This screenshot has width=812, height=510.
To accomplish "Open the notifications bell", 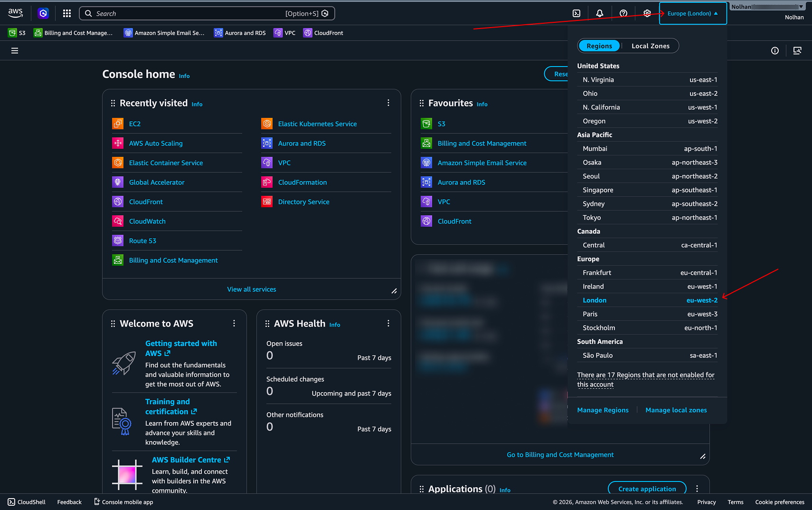I will click(600, 13).
